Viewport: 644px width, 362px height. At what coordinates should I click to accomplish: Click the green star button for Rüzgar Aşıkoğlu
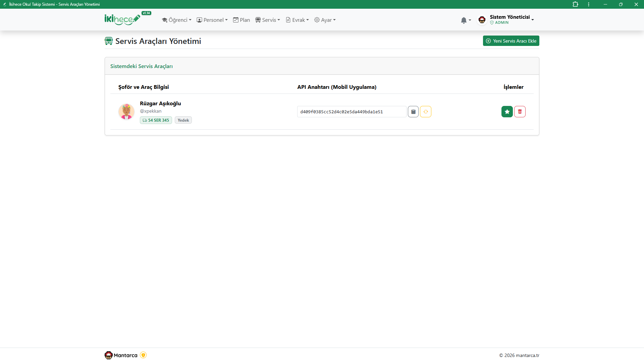(x=507, y=112)
